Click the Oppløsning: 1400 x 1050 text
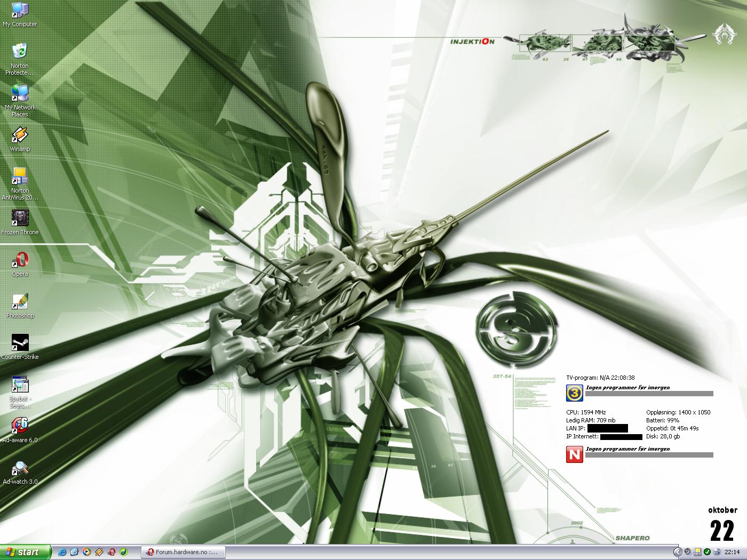 678,412
